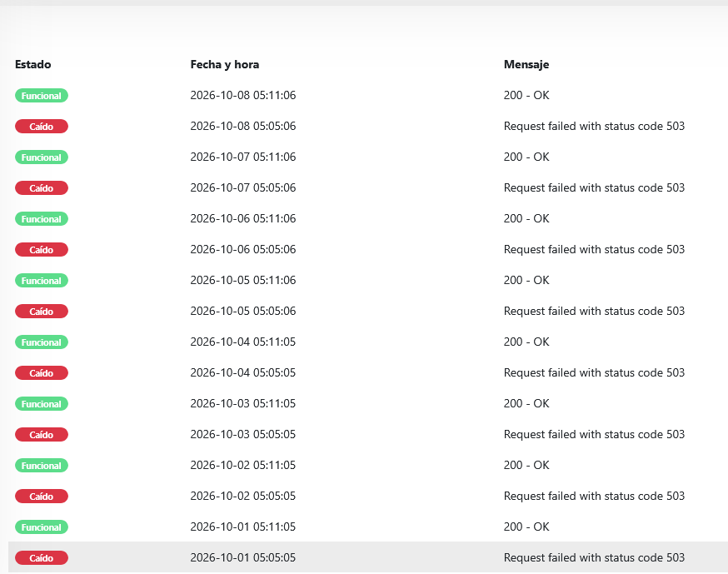Screen dimensions: 728x574
Task: Click the Mensaje column header
Action: click(x=526, y=64)
